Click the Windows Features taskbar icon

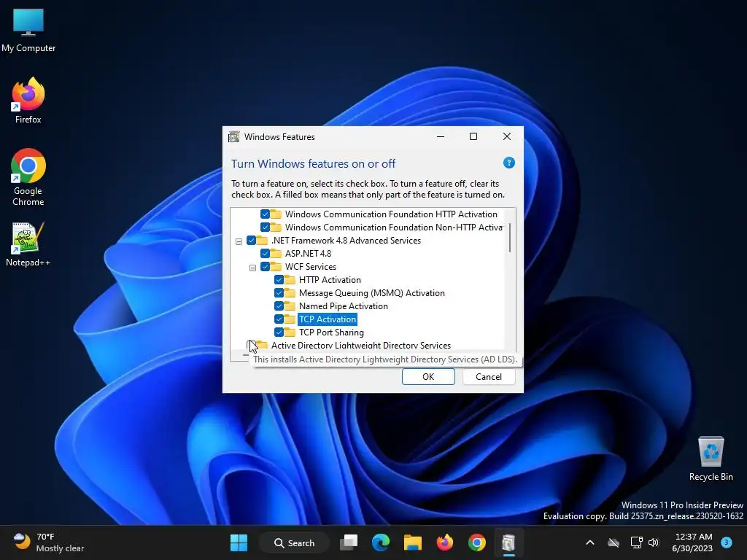(508, 542)
